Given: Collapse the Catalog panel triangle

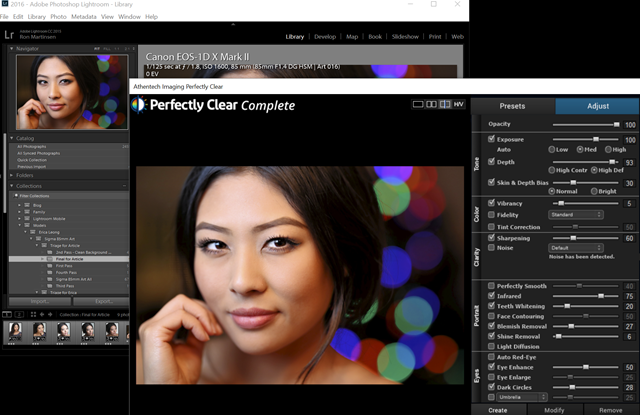Looking at the screenshot, I should pyautogui.click(x=11, y=138).
